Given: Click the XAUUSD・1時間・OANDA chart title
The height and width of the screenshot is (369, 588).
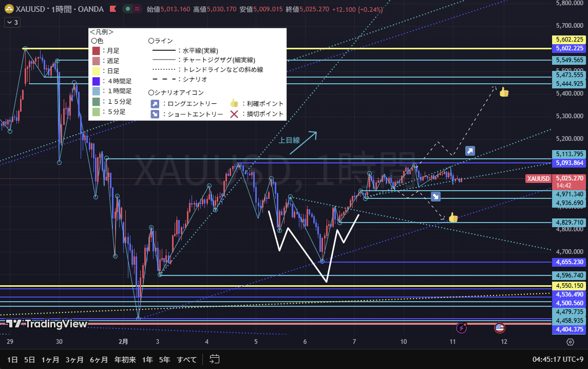Looking at the screenshot, I should coord(59,9).
